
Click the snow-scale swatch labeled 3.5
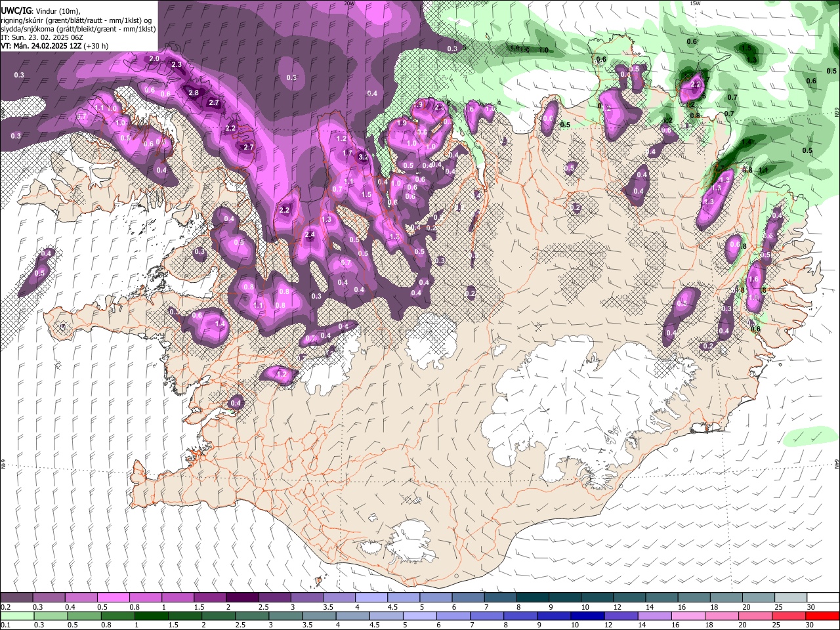[339, 597]
